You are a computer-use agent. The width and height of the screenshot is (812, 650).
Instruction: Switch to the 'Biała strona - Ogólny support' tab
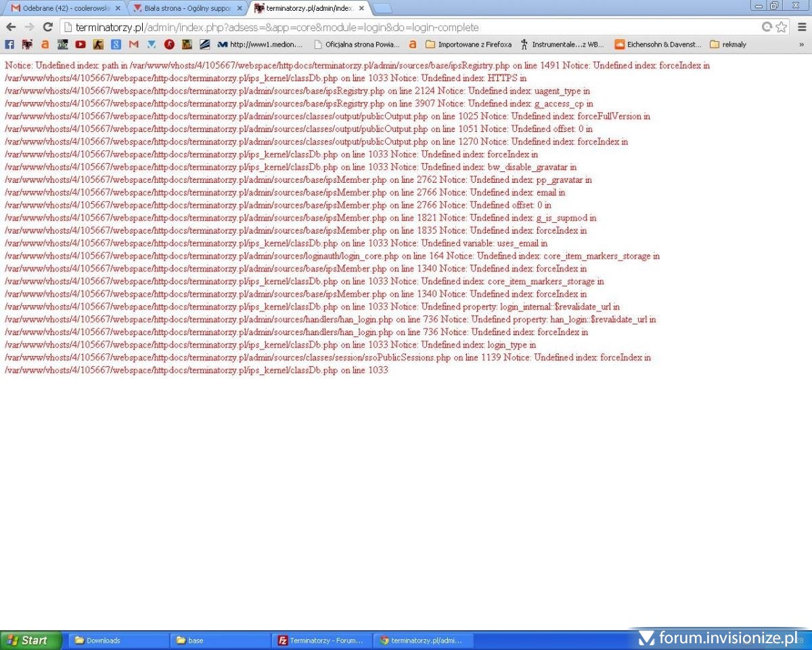tap(187, 8)
